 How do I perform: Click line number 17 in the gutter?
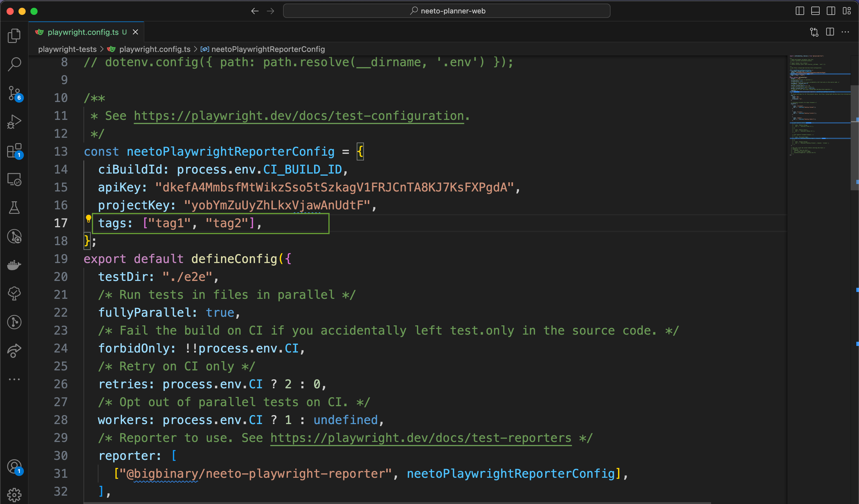pyautogui.click(x=61, y=223)
